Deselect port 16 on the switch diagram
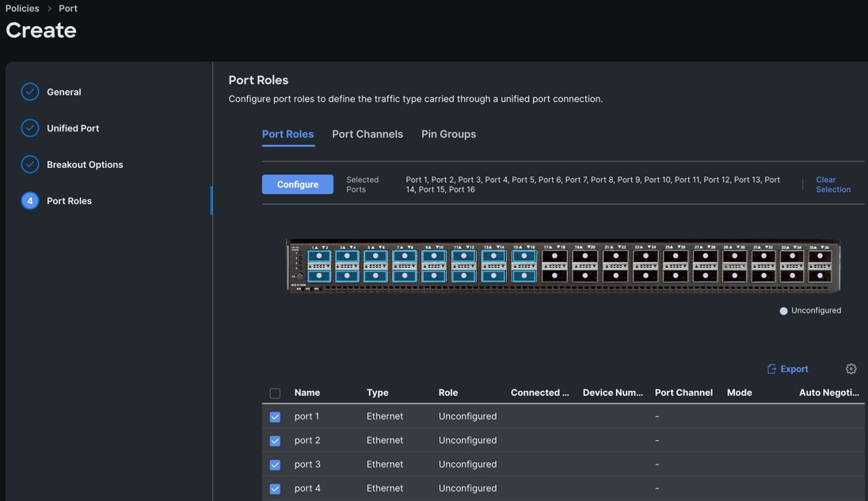The width and height of the screenshot is (868, 501). 523,275
